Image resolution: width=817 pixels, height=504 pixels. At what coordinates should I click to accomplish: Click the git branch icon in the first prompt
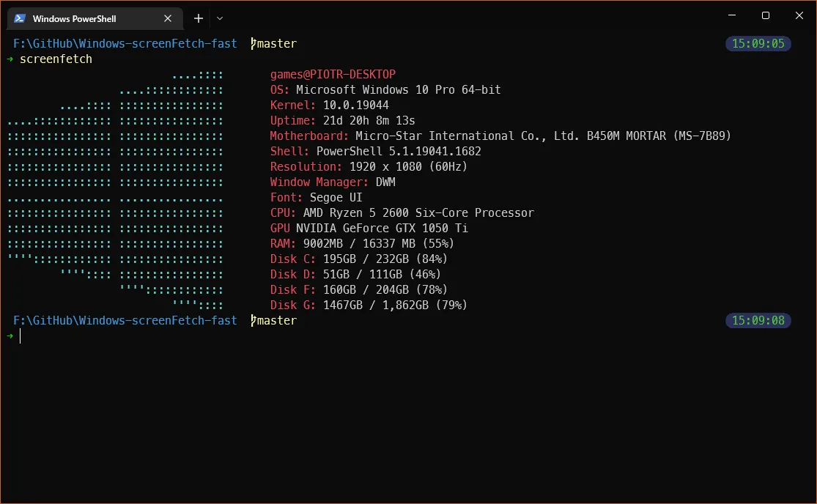[254, 44]
